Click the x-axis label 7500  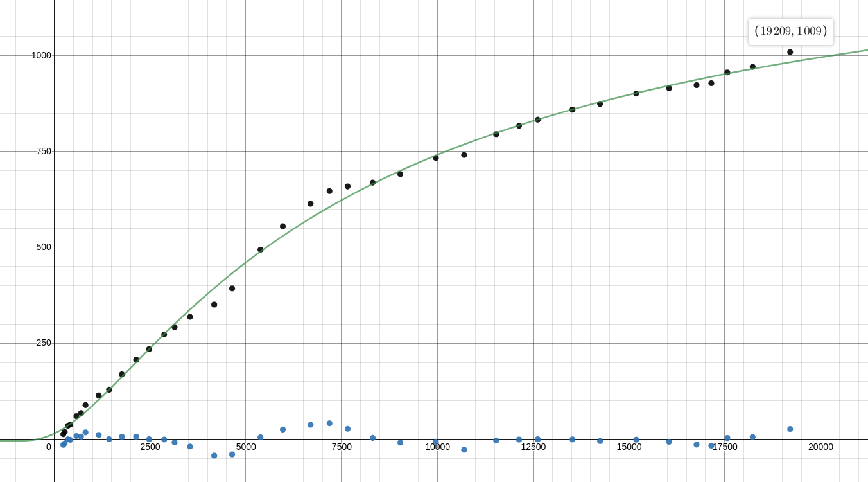point(342,447)
